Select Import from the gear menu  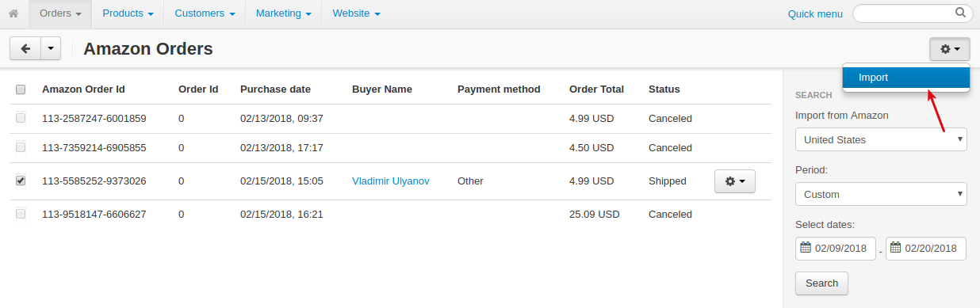(x=906, y=78)
